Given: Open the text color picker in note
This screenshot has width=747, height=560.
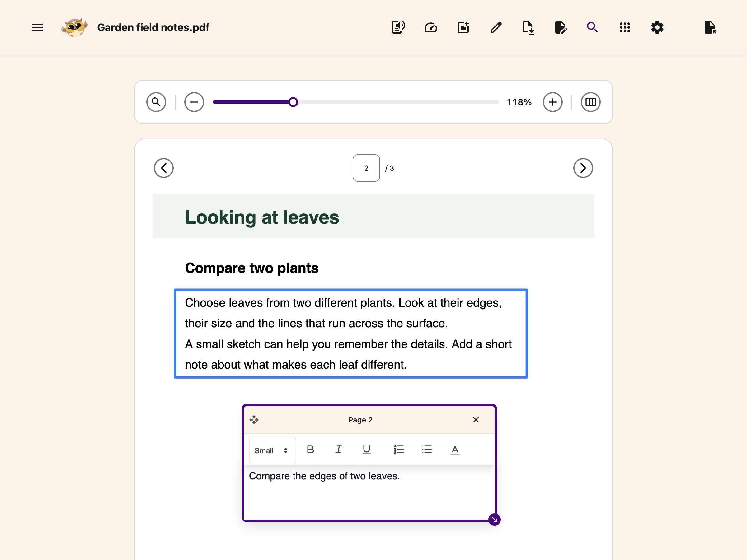Looking at the screenshot, I should click(x=455, y=450).
